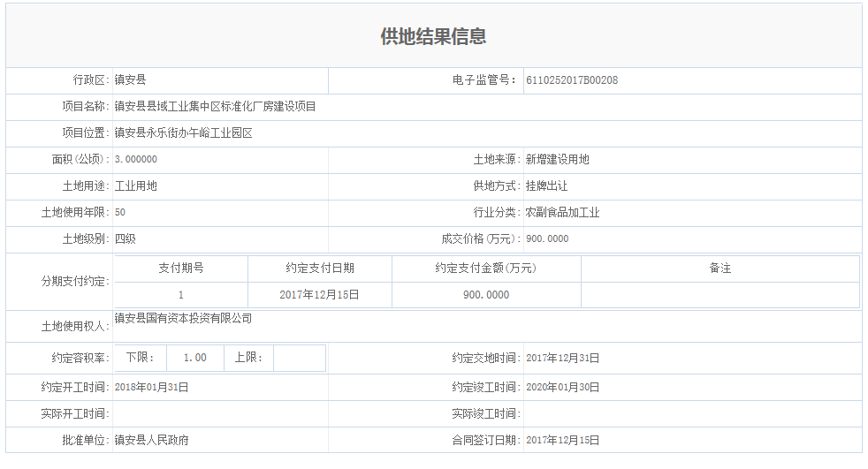
Task: Select the 土地用途 value 工业用地
Action: [135, 185]
